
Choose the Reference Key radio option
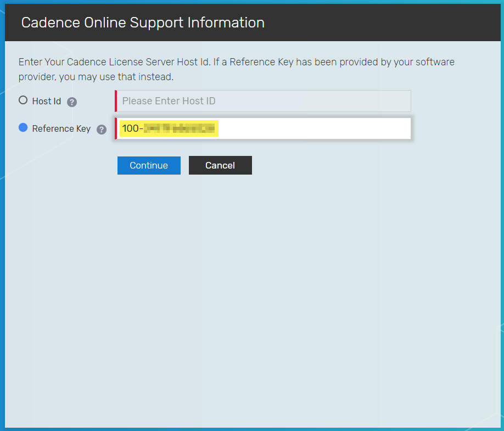pyautogui.click(x=23, y=128)
